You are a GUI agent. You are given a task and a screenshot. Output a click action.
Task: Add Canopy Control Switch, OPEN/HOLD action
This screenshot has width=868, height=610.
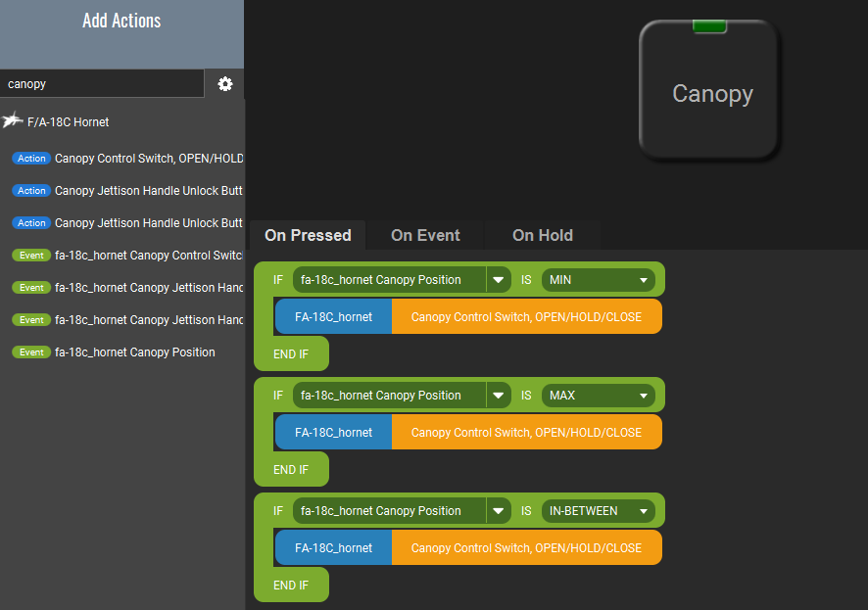pyautogui.click(x=127, y=159)
